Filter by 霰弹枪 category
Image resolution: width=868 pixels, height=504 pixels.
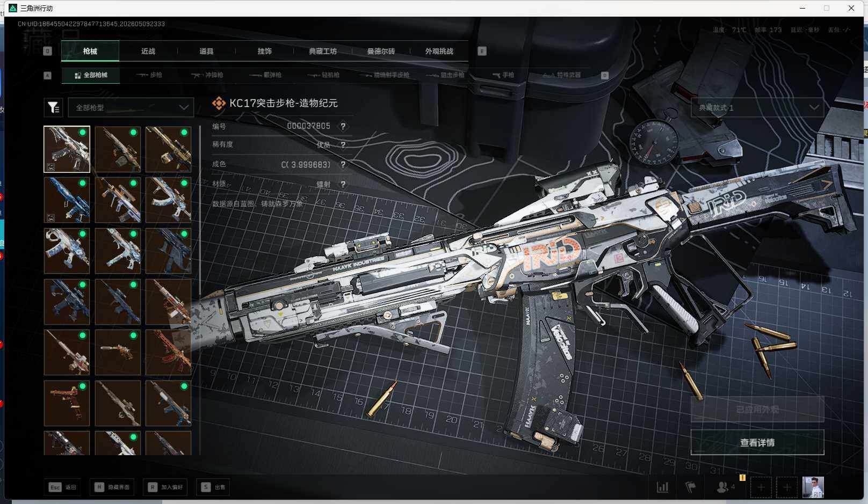pos(265,75)
